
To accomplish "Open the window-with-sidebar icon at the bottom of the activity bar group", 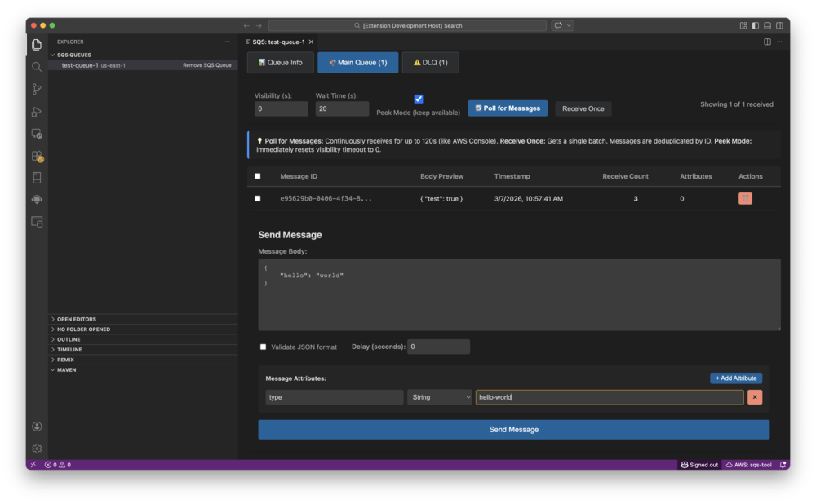I will (x=37, y=222).
